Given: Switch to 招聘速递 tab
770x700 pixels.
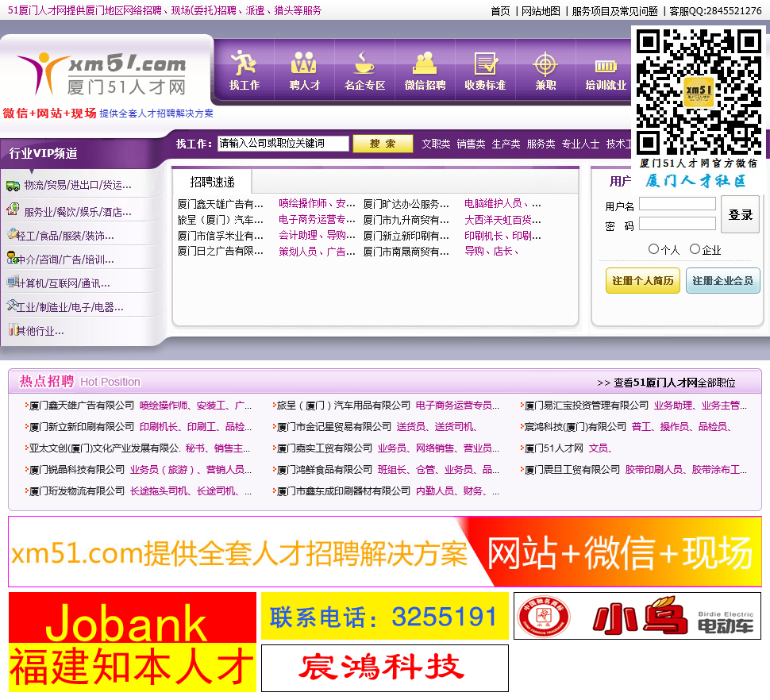Looking at the screenshot, I should [x=212, y=182].
